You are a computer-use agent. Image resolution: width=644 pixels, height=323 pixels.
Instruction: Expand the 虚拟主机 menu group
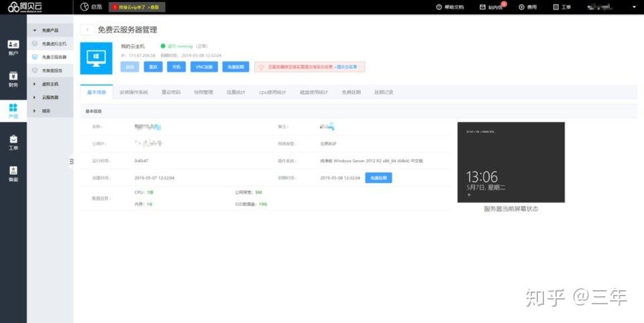click(x=35, y=84)
